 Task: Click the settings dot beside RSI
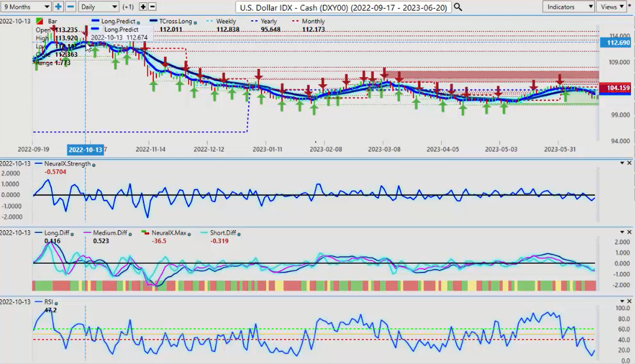pyautogui.click(x=56, y=303)
